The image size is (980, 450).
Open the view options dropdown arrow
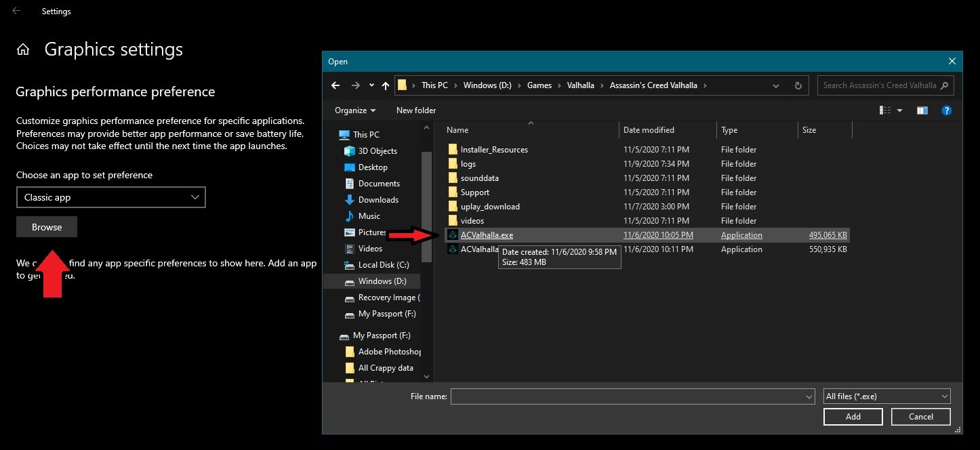[900, 110]
